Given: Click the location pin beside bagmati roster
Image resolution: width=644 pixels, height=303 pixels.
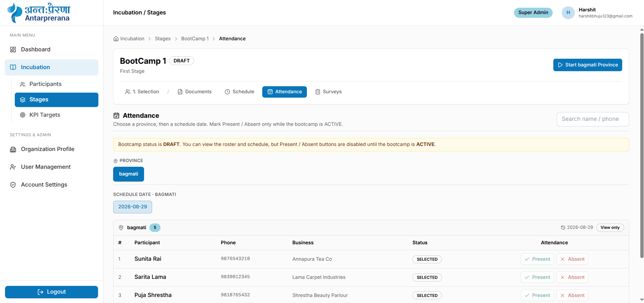Looking at the screenshot, I should click(121, 228).
